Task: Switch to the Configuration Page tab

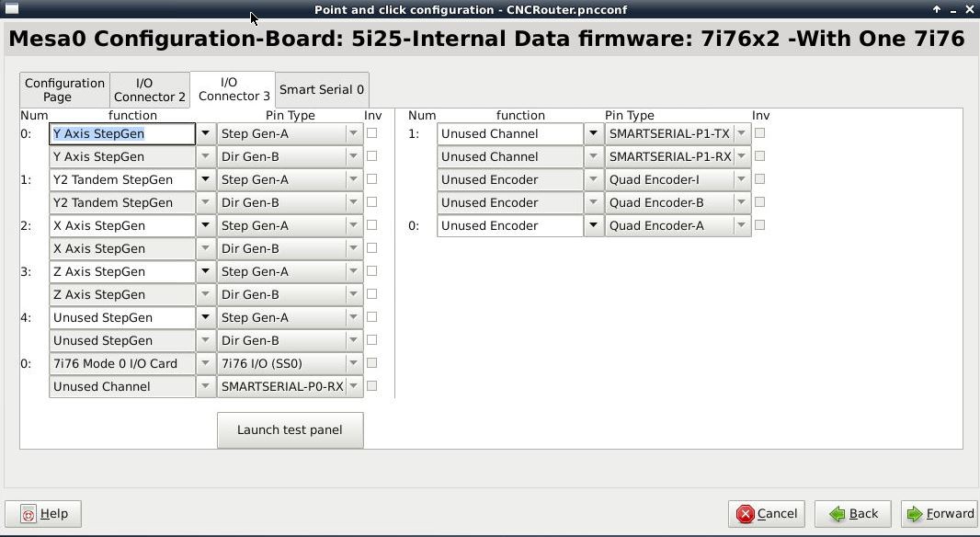Action: (64, 90)
